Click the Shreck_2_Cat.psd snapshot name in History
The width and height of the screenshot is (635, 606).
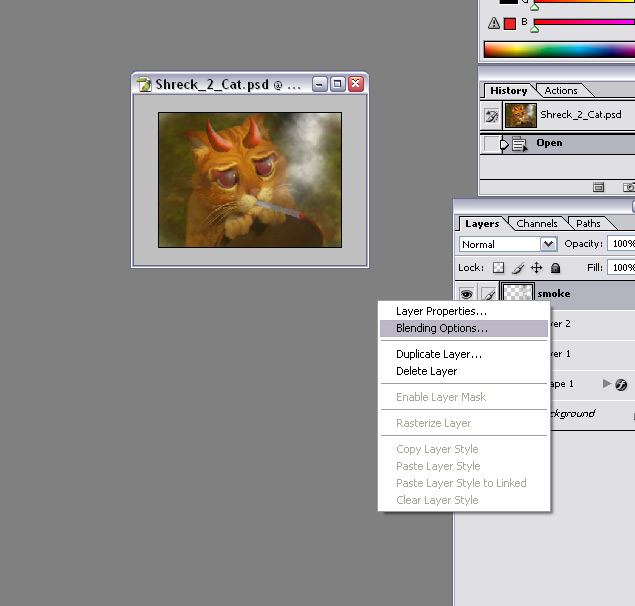pos(581,115)
